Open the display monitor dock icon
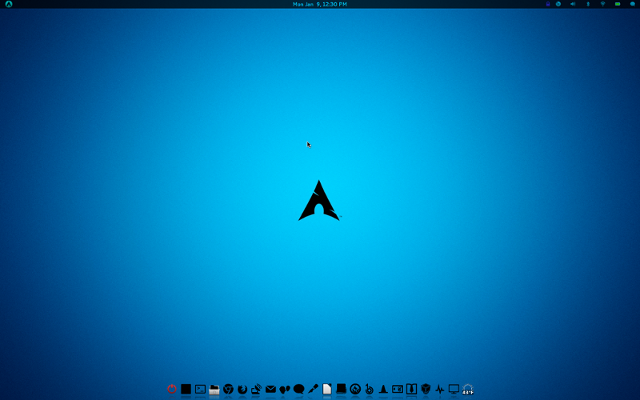This screenshot has width=640, height=400. coord(454,389)
